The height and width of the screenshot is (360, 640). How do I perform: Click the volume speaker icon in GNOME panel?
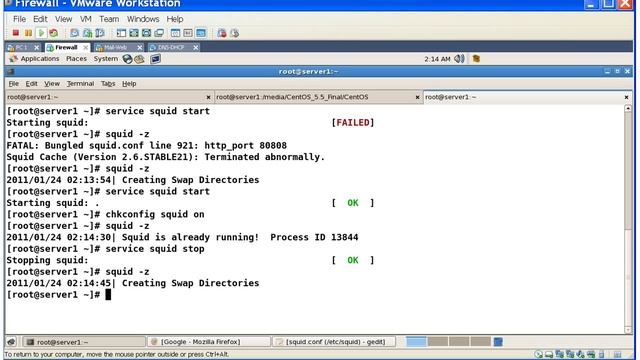459,59
